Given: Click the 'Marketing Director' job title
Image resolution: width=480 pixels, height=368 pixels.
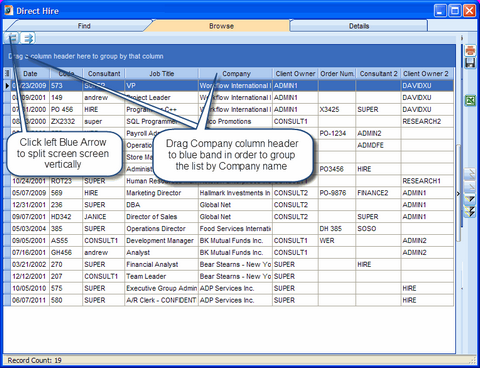Looking at the screenshot, I should tap(162, 193).
